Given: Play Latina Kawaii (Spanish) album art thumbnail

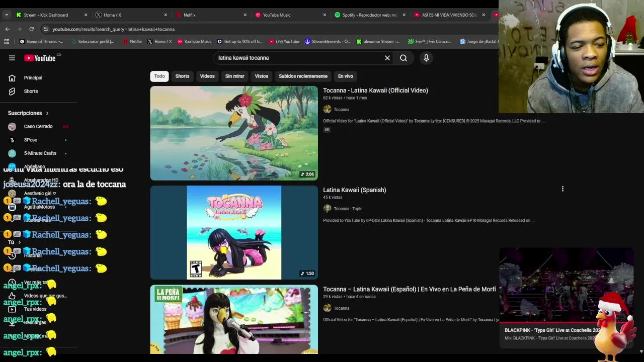Looking at the screenshot, I should (x=234, y=232).
